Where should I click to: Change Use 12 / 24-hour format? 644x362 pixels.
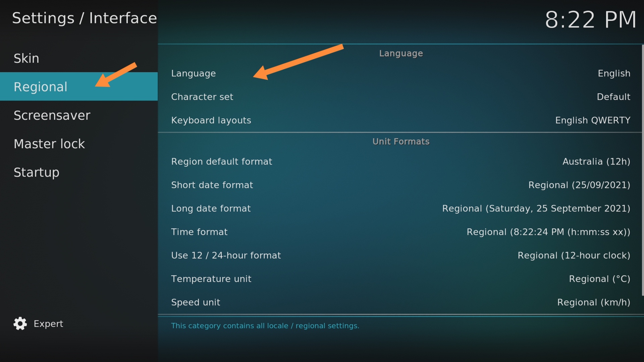click(x=400, y=255)
